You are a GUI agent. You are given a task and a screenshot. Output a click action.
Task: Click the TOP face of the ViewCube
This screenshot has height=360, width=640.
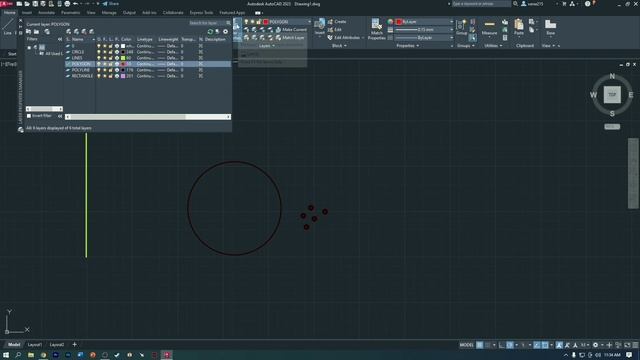coord(612,95)
